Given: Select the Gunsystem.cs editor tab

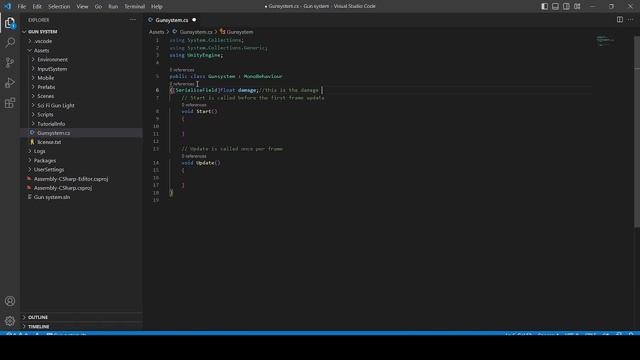Looking at the screenshot, I should (x=171, y=20).
